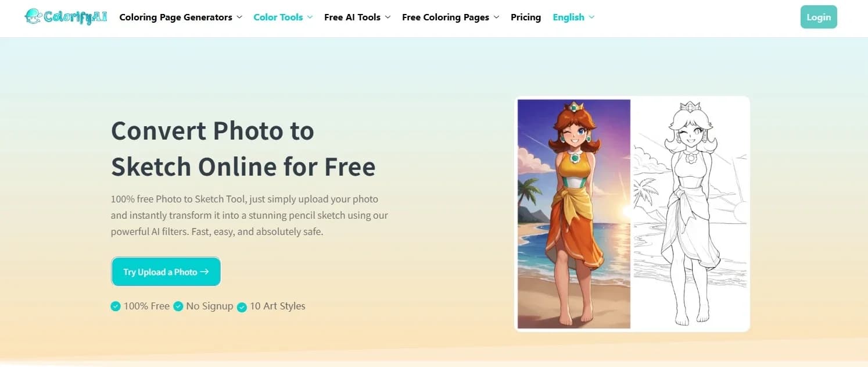Click the checkmark icon beside 100% Free
Viewport: 868px width, 367px height.
point(116,306)
